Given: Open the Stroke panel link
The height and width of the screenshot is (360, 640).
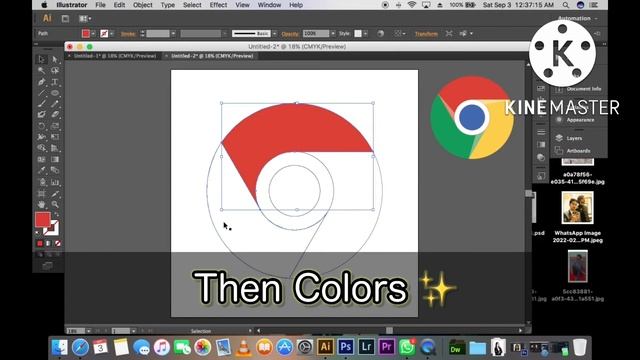Looking at the screenshot, I should (x=128, y=34).
